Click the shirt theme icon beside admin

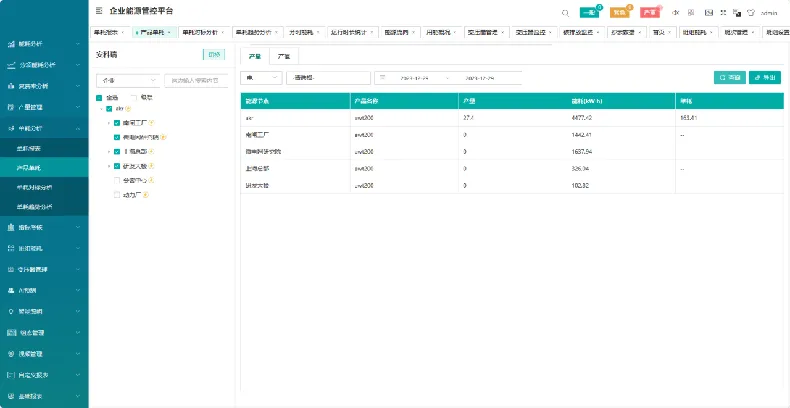[x=751, y=13]
